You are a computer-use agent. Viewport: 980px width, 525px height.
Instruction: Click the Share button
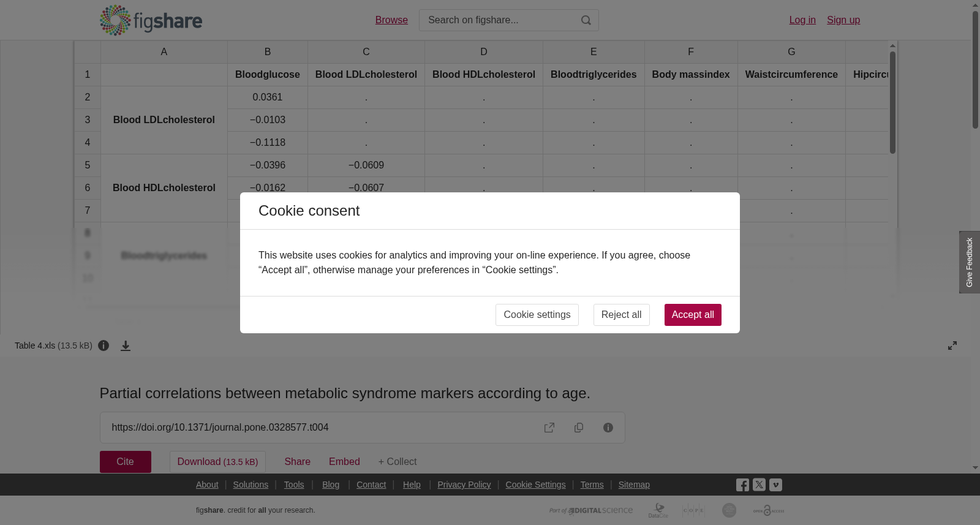pos(297,462)
